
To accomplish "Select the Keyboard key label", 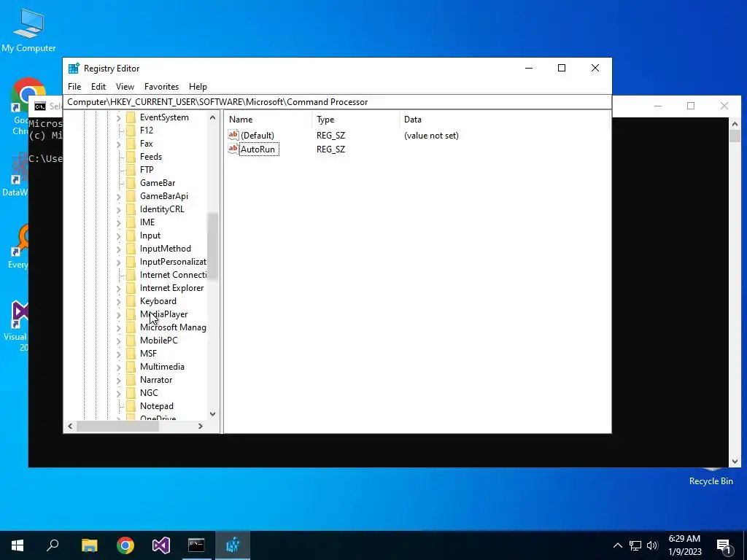I will coord(158,301).
